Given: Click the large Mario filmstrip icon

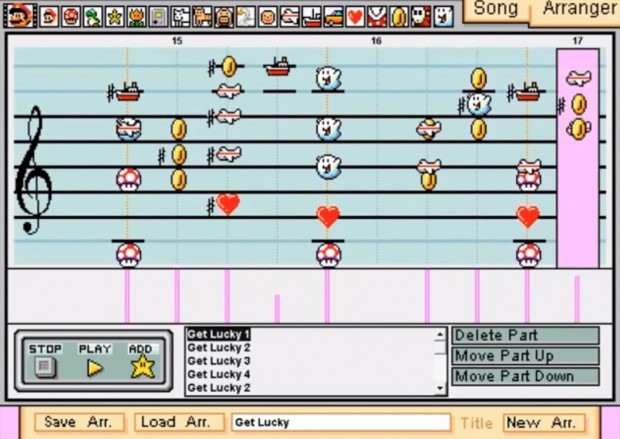Looking at the screenshot, I should (20, 15).
